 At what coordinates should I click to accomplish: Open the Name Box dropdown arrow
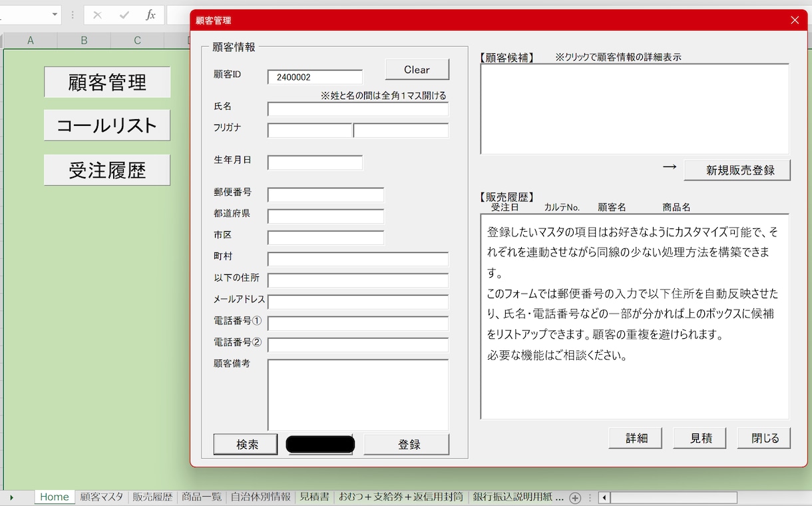click(54, 15)
